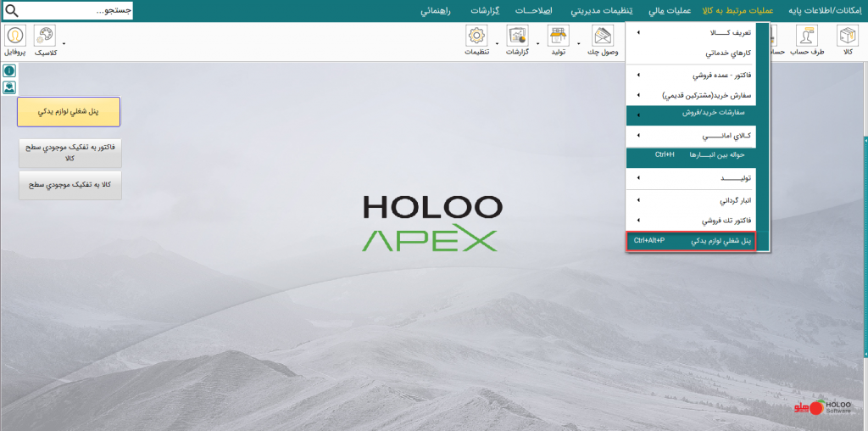Select سفارشات خريد/فروش menu entry
The image size is (868, 431).
point(691,115)
